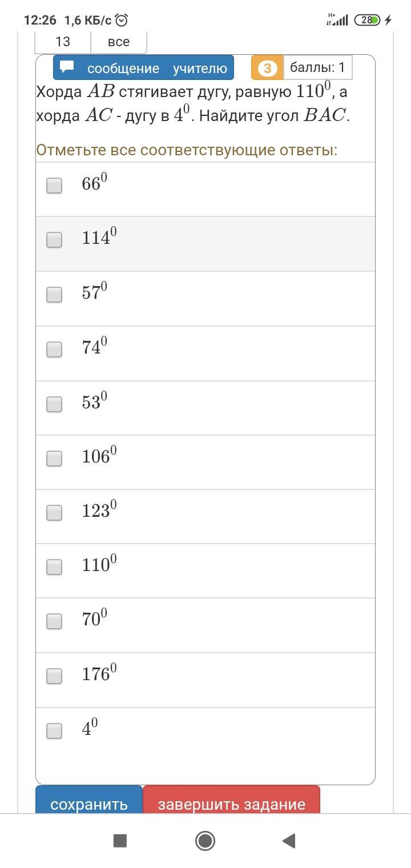This screenshot has width=411, height=868.
Task: Mark the 53° answer checkbox
Action: tap(54, 404)
